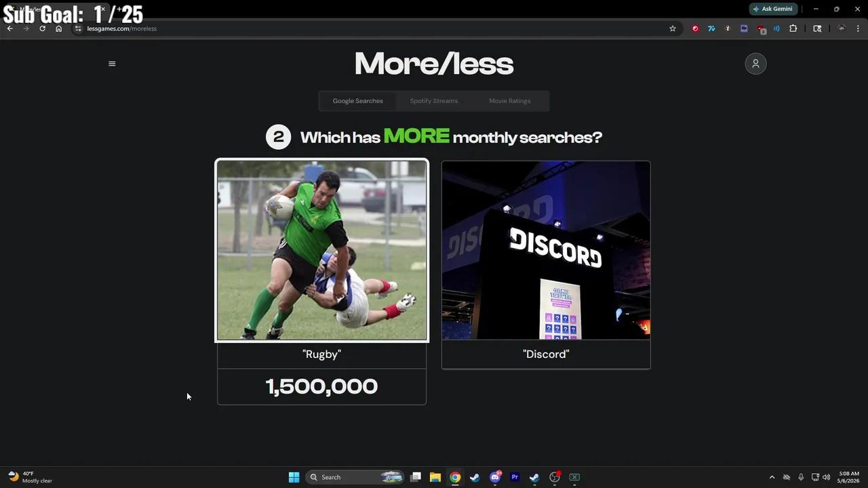The width and height of the screenshot is (868, 488).
Task: Switch to Spotify Streams tab
Action: 434,101
